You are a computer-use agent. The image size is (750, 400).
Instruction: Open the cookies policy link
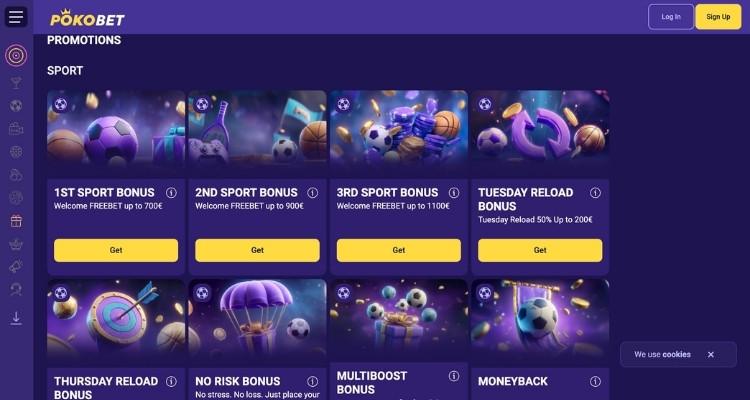pos(676,355)
